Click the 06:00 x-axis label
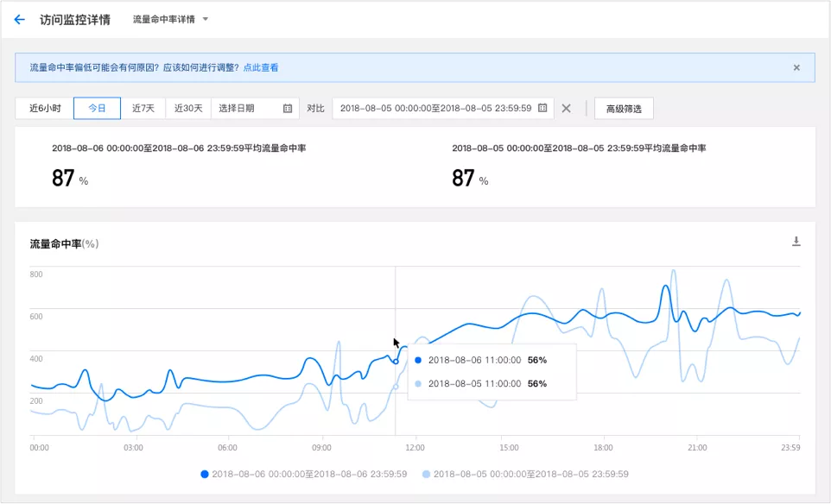Screen dimensions: 831x504 (227, 448)
